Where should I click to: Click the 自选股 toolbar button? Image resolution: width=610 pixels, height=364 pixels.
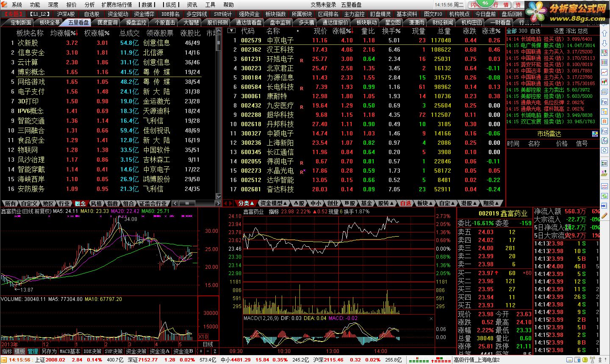click(x=91, y=14)
